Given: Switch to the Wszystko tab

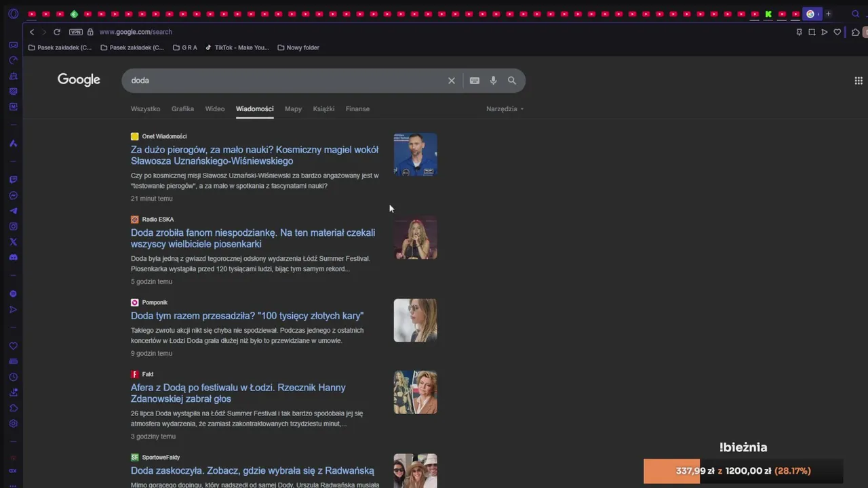Looking at the screenshot, I should tap(145, 108).
